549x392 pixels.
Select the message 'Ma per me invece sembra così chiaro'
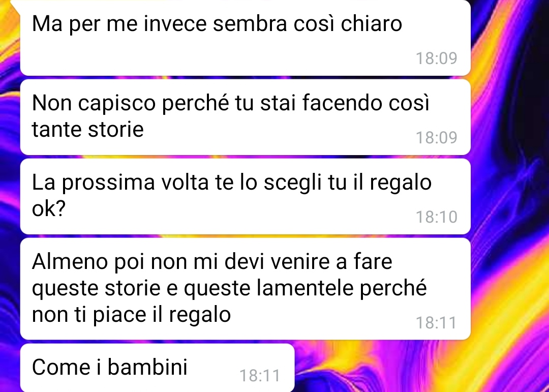[245, 38]
